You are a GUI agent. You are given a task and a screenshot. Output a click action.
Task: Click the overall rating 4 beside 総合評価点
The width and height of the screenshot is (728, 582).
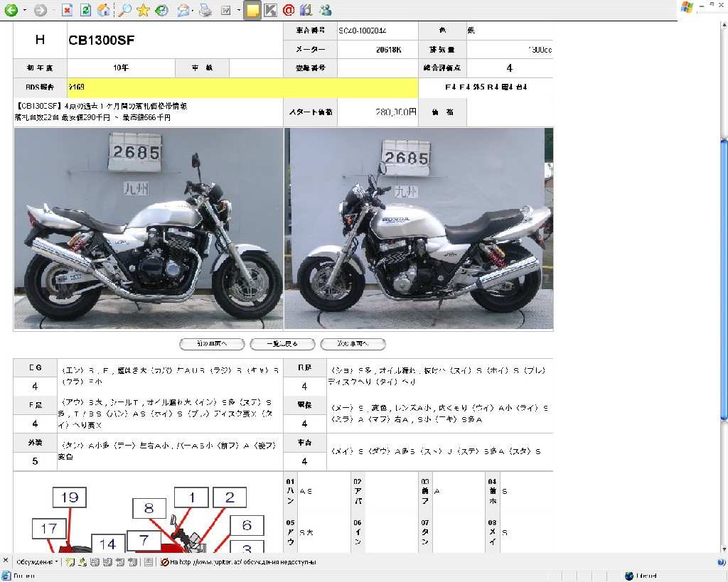coord(509,68)
